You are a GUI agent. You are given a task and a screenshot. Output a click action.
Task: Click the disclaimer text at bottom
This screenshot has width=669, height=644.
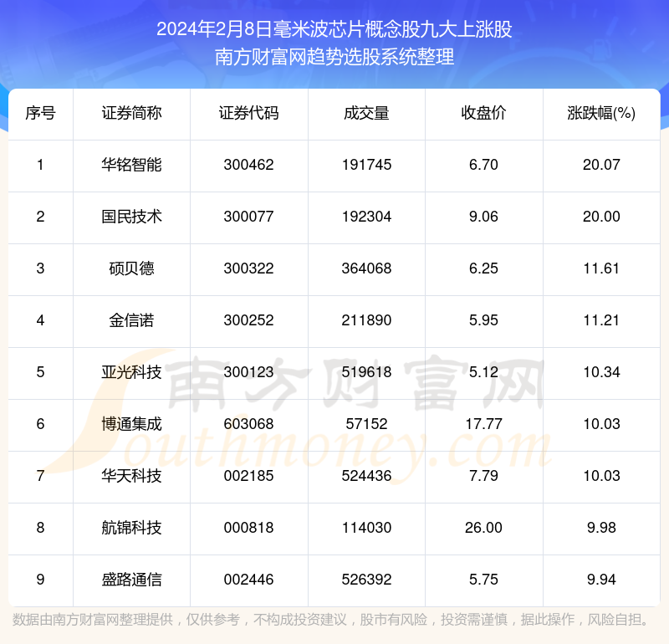331,619
